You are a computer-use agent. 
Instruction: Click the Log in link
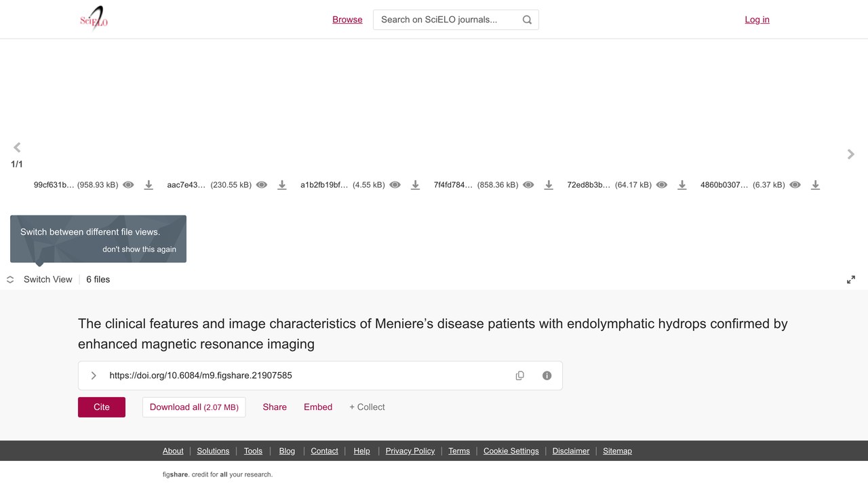[x=757, y=20]
